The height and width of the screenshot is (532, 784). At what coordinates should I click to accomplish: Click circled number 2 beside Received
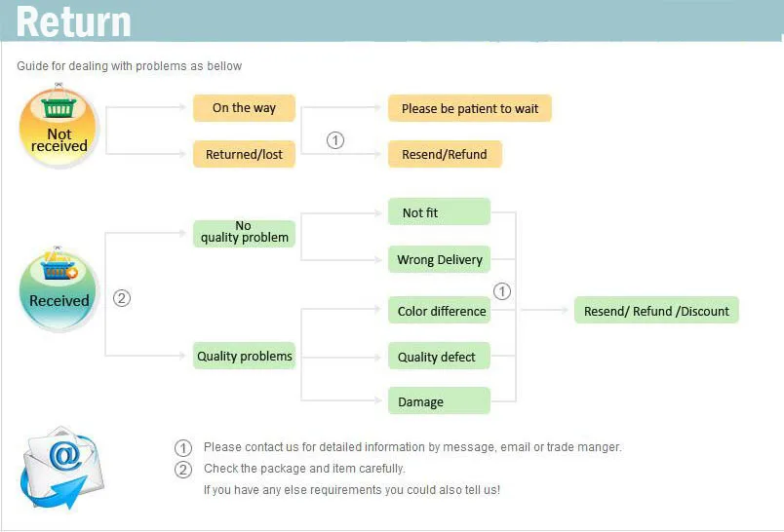[122, 298]
